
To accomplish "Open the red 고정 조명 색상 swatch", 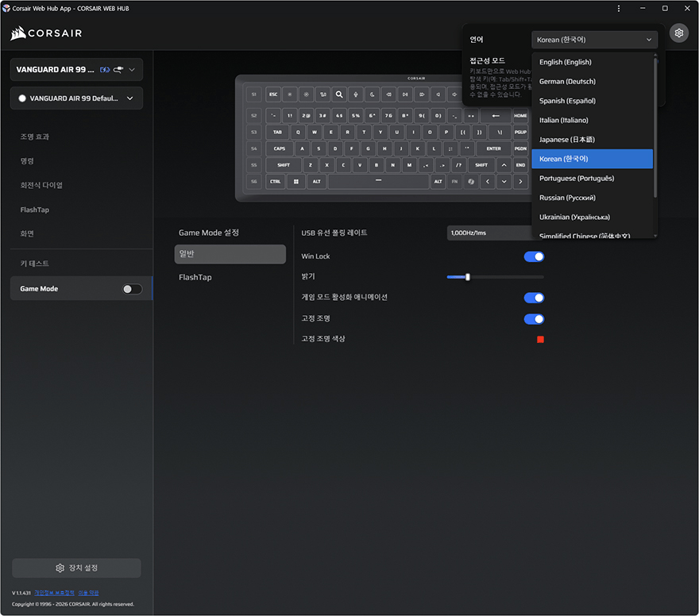I will click(540, 340).
